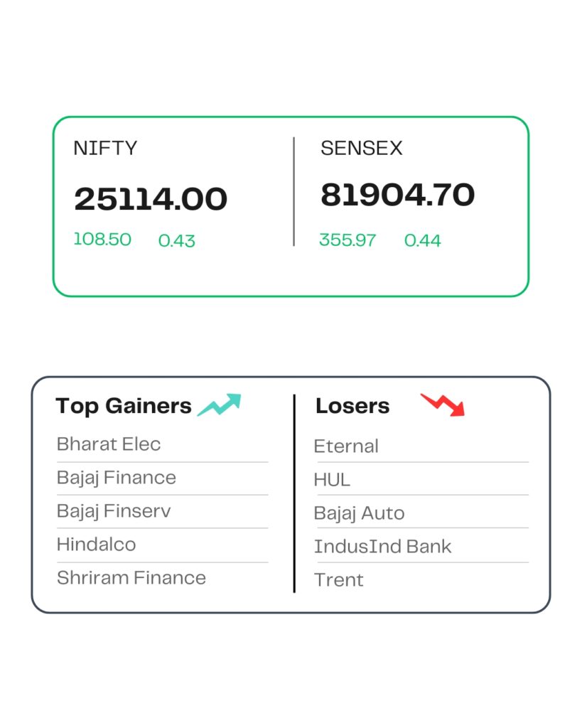Click the Losers heading

pyautogui.click(x=352, y=406)
